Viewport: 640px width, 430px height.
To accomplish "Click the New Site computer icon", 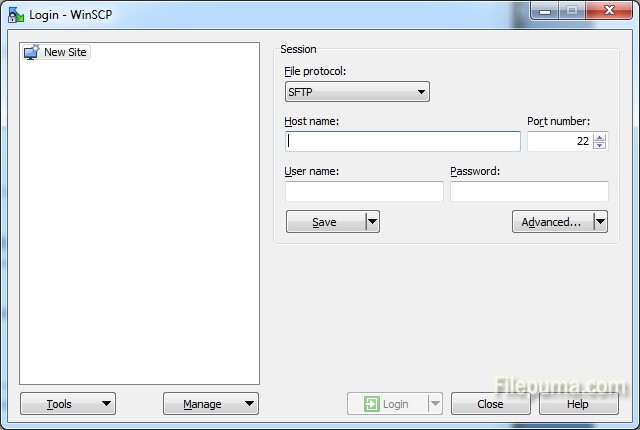I will (x=31, y=52).
